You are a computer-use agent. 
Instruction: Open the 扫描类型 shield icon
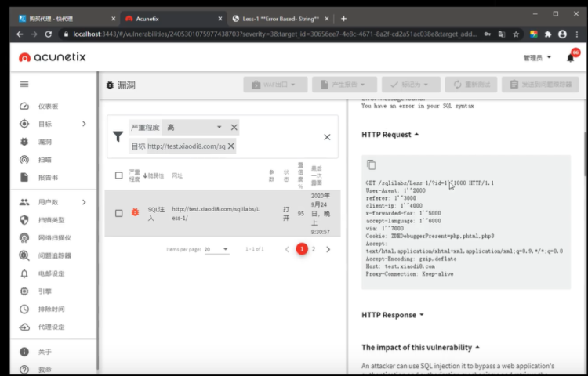[x=24, y=220]
